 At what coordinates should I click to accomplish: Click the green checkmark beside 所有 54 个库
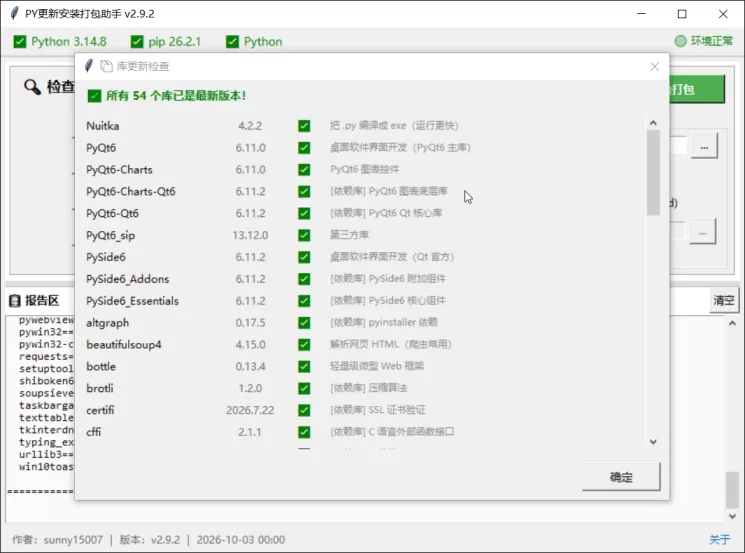point(94,96)
